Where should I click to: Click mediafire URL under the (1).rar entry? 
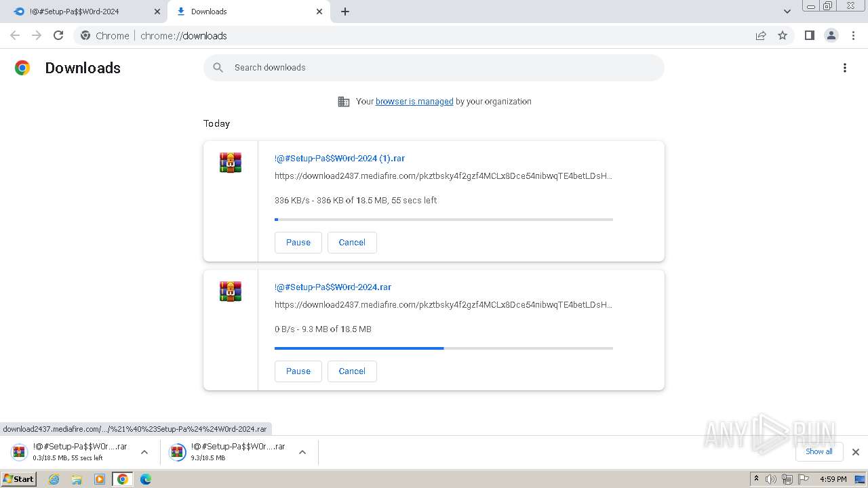point(443,176)
